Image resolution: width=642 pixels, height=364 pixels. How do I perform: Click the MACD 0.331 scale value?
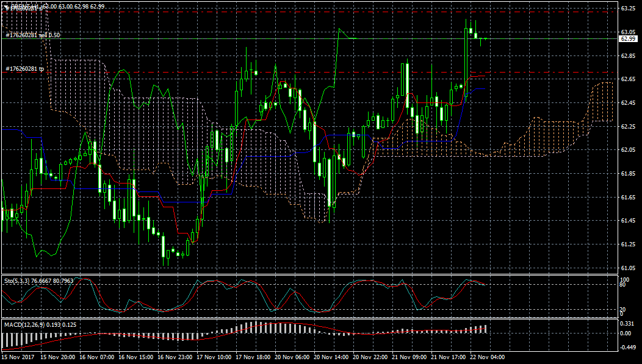coord(627,323)
